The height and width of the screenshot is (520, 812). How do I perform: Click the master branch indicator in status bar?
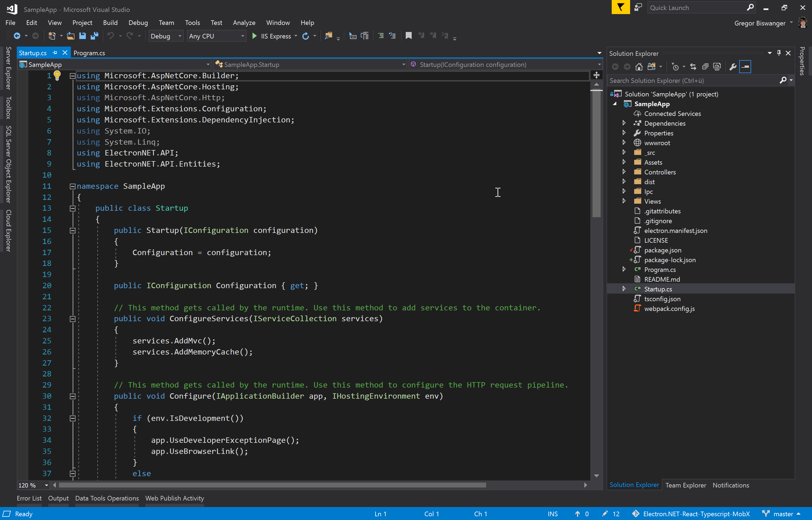(782, 513)
